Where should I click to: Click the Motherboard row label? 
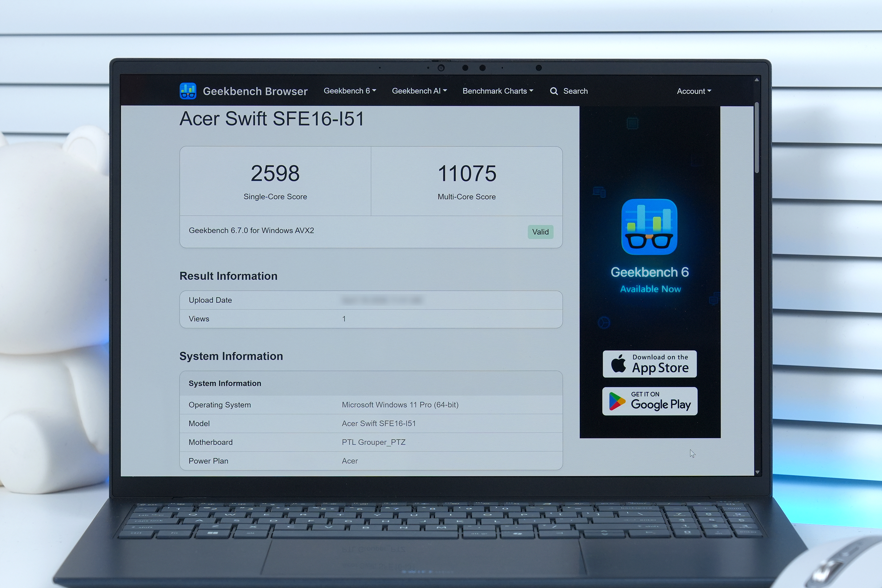211,442
